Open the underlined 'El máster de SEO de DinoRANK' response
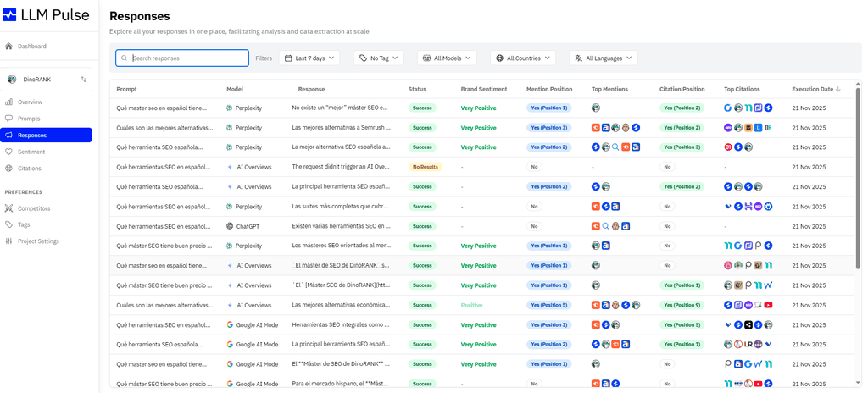Image resolution: width=868 pixels, height=393 pixels. tap(340, 266)
